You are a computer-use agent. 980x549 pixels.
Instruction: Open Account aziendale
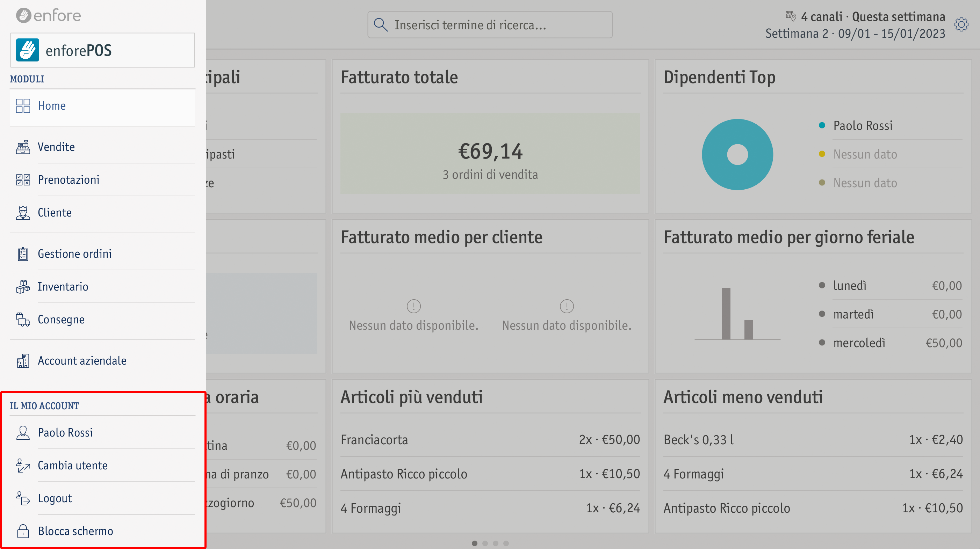102,361
